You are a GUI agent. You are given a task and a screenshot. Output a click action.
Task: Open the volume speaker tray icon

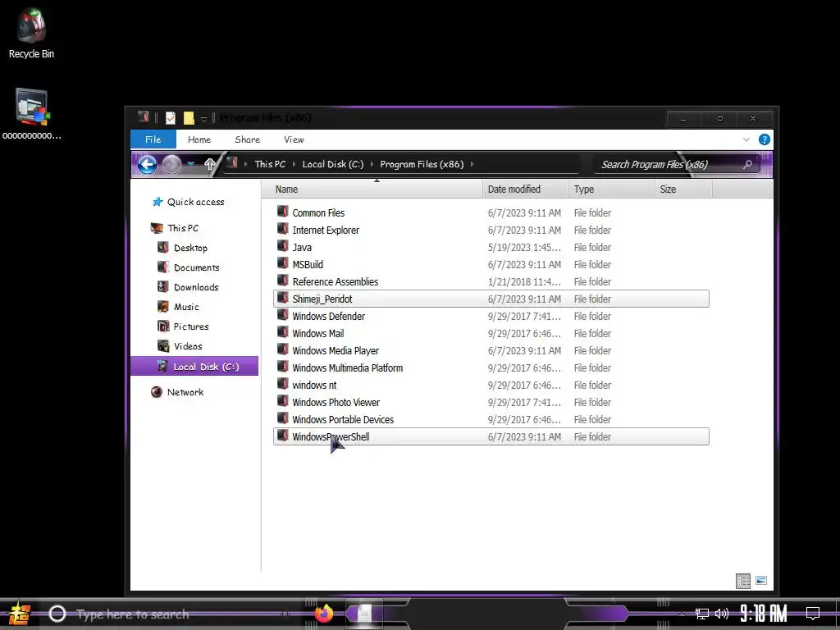click(x=722, y=614)
